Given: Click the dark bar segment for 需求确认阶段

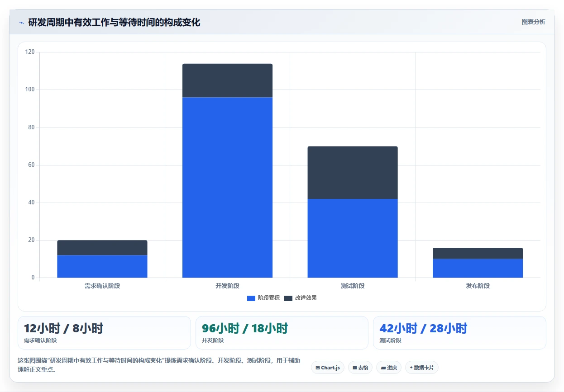Looking at the screenshot, I should [x=102, y=248].
